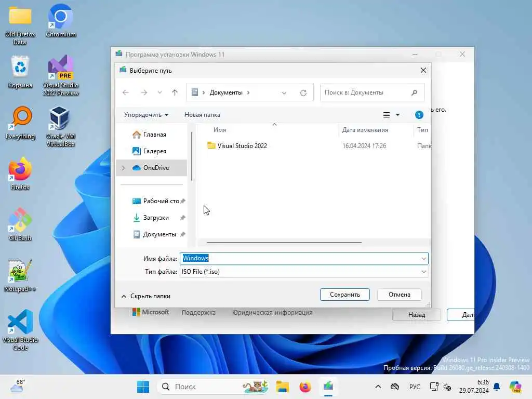Select Oracle VM VirtualBox shortcut
This screenshot has height=399, width=532.
[x=61, y=126]
